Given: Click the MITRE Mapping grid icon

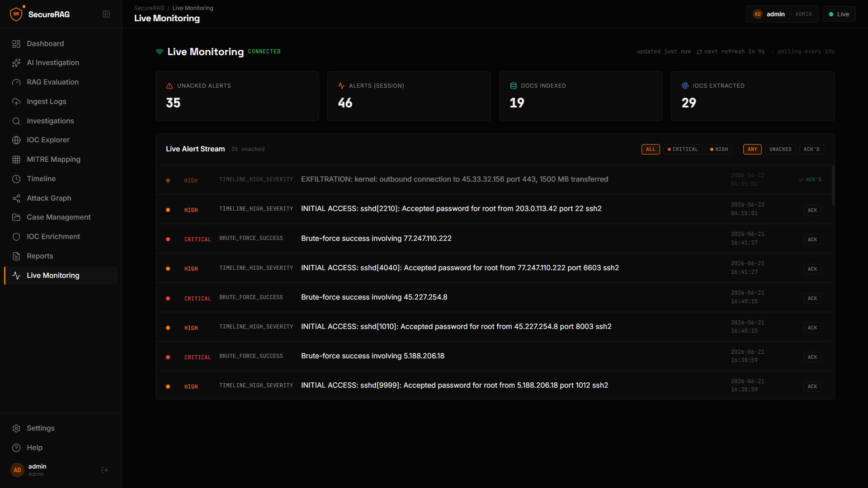Looking at the screenshot, I should pyautogui.click(x=16, y=160).
